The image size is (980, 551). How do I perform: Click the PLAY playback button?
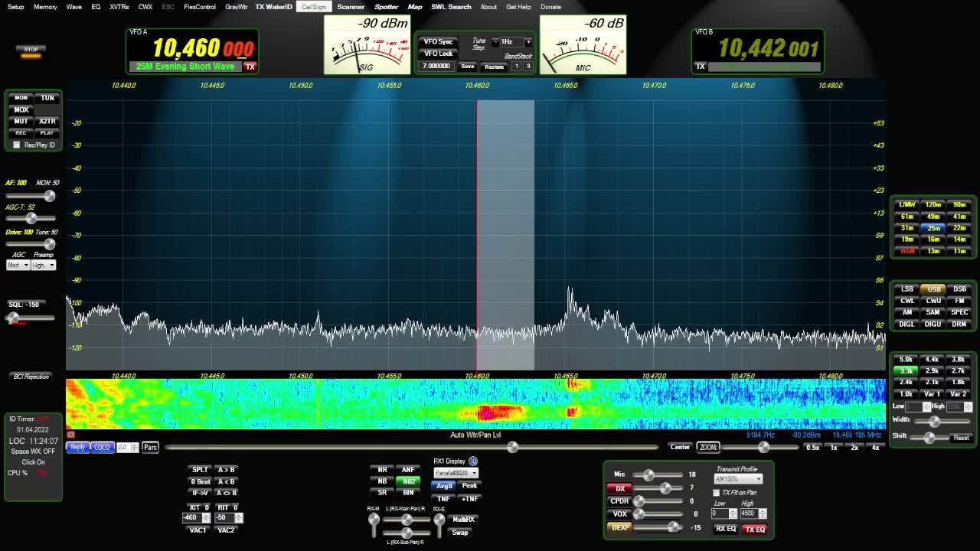point(47,132)
